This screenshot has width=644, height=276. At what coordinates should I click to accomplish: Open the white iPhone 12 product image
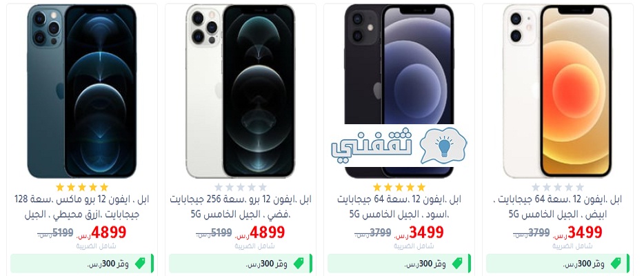pyautogui.click(x=557, y=91)
